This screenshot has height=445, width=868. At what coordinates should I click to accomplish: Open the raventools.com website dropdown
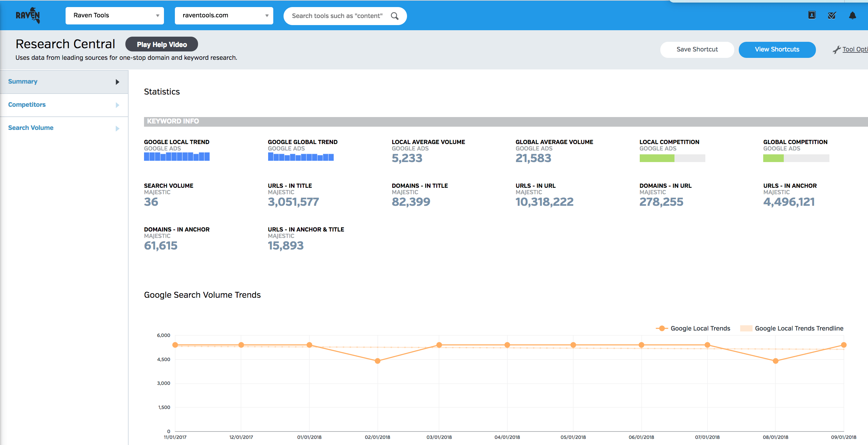[224, 15]
